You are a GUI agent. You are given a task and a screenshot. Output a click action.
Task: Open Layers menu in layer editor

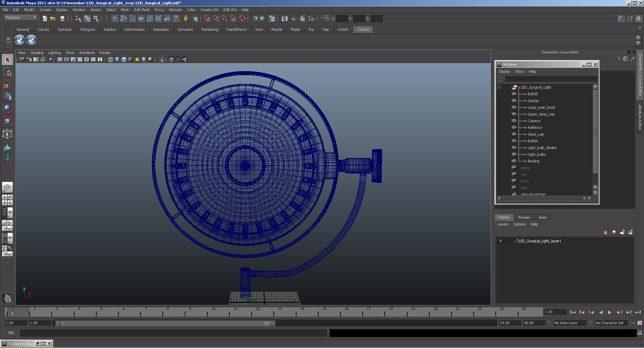(502, 224)
